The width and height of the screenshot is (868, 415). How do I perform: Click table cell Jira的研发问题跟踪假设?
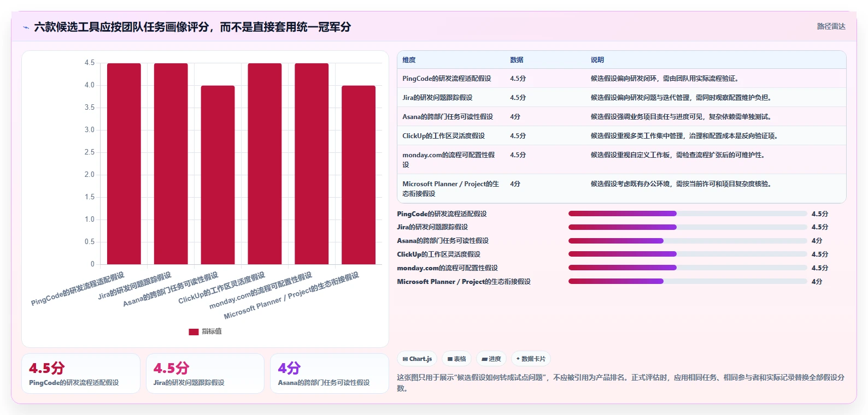click(437, 98)
